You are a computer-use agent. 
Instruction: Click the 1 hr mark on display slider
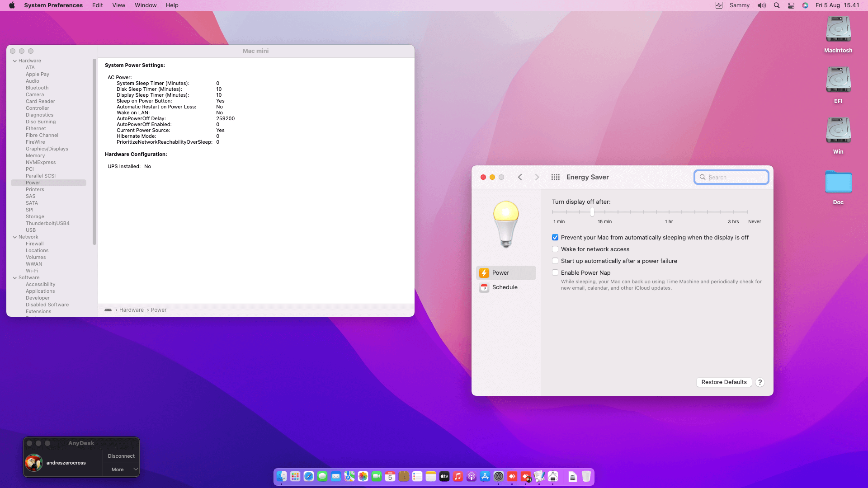(669, 212)
